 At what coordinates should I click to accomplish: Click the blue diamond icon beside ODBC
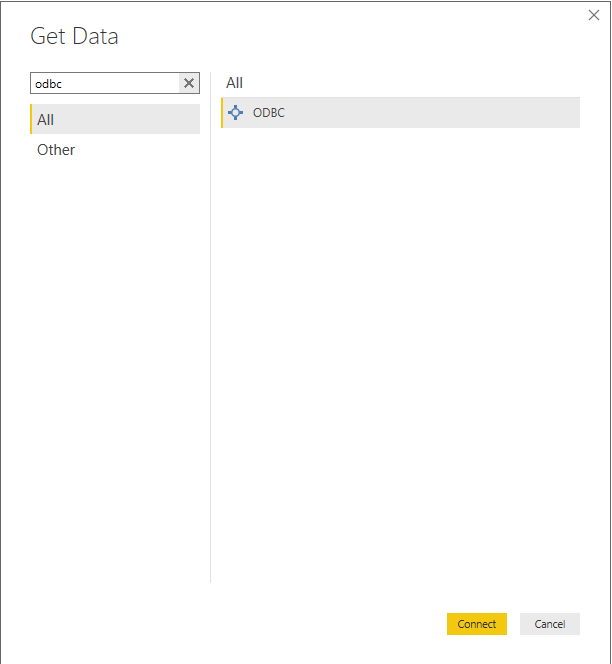coord(236,113)
